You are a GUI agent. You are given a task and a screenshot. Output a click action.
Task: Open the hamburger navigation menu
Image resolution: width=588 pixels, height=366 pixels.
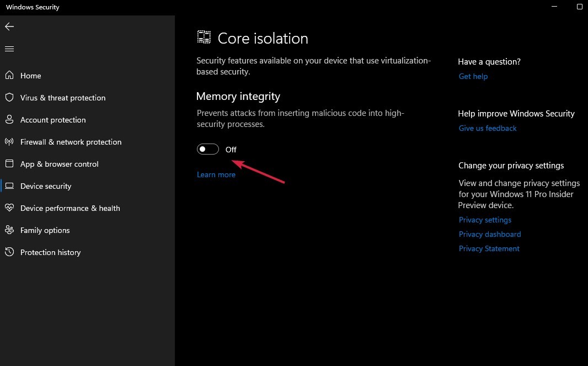(x=9, y=49)
